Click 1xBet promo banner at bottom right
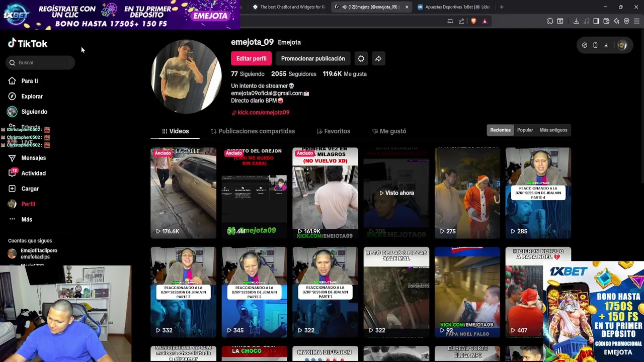Screen dimensions: 644x362 pyautogui.click(x=594, y=312)
